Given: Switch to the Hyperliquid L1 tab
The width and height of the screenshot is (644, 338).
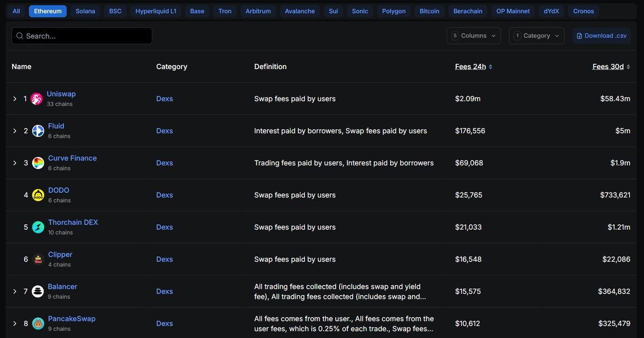Looking at the screenshot, I should [x=156, y=11].
